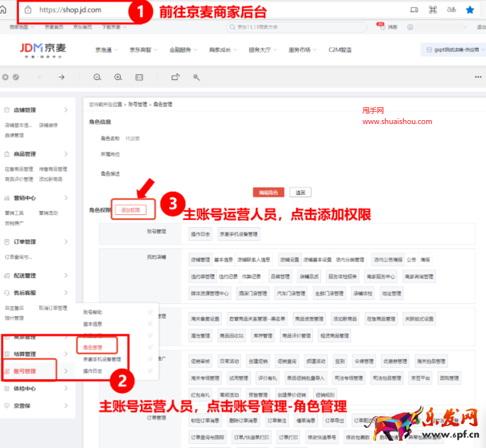This screenshot has width=486, height=448.
Task: Click the browser home icon
Action: pyautogui.click(x=3, y=10)
